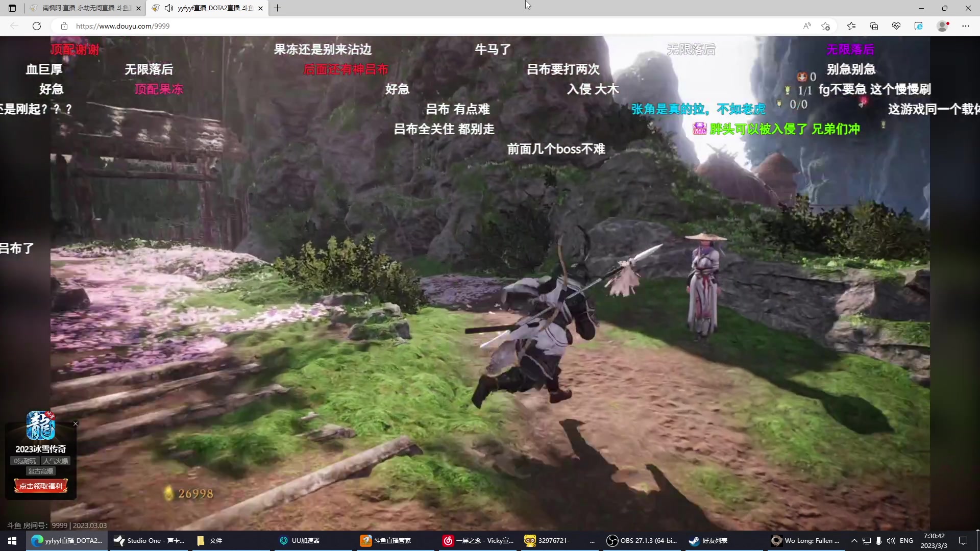The image size is (980, 551).
Task: Close the 南枫阿直播 tab
Action: (x=138, y=8)
